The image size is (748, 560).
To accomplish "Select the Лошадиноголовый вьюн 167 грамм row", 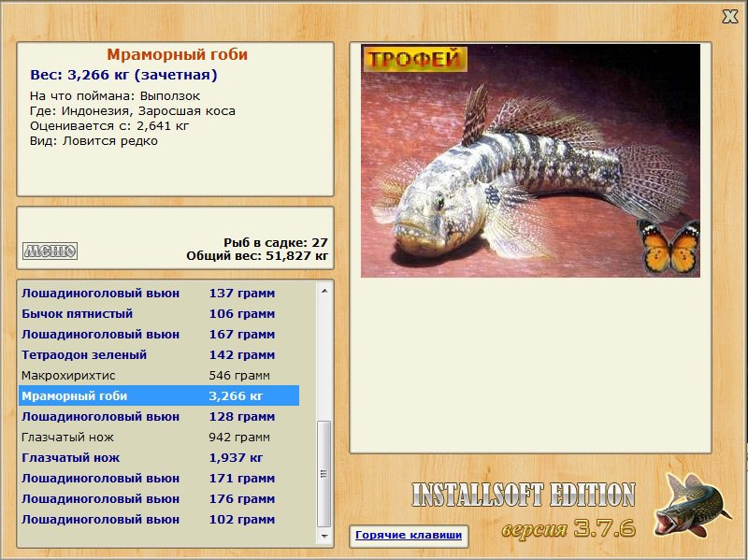I will [x=159, y=335].
